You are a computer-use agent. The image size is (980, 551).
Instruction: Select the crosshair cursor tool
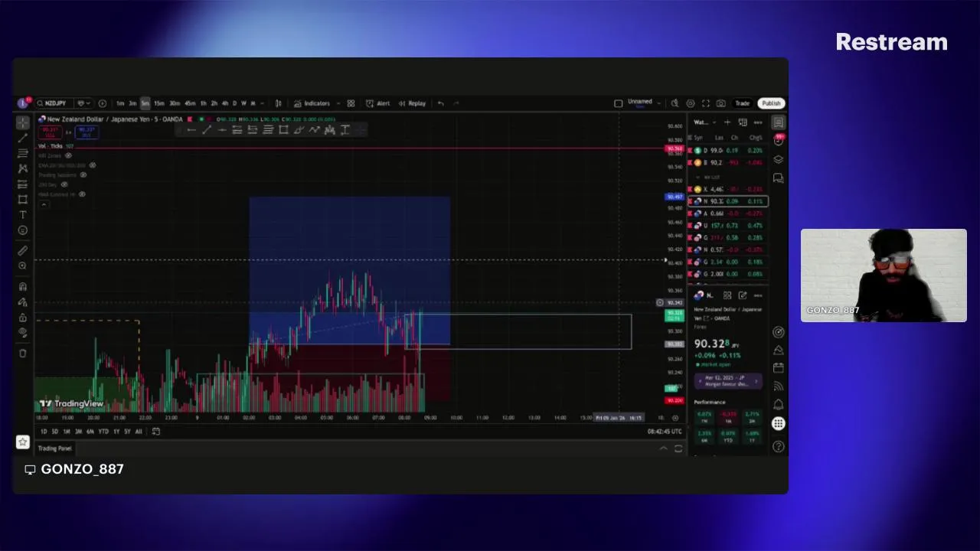pos(22,122)
